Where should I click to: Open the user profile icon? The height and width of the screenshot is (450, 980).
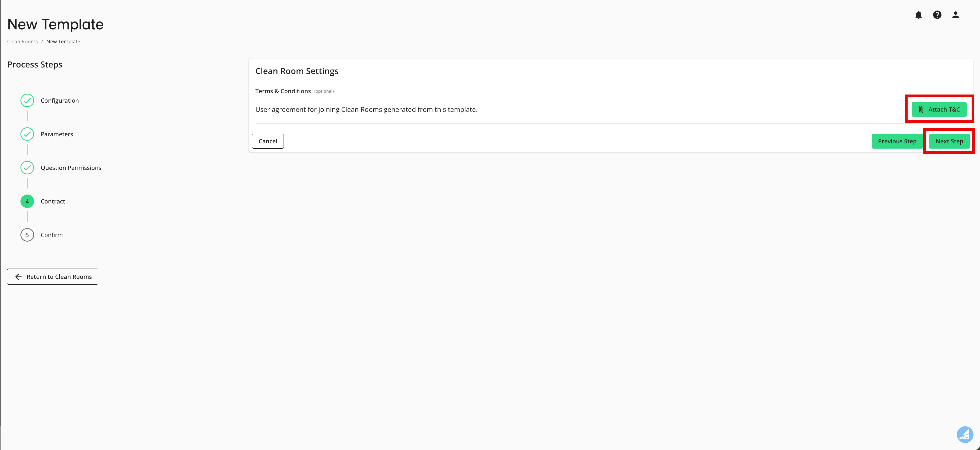pos(956,15)
